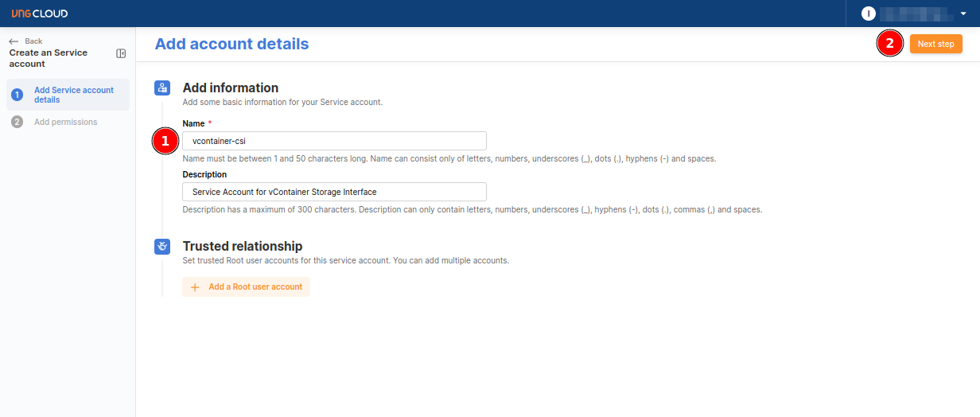980x417 pixels.
Task: Click the VNG Cloud logo
Action: coord(40,14)
